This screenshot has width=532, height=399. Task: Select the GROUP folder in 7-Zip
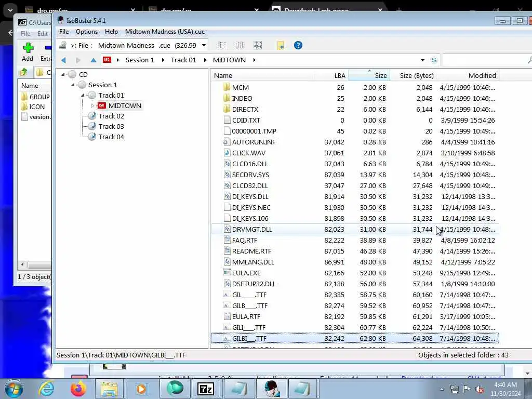pos(36,97)
